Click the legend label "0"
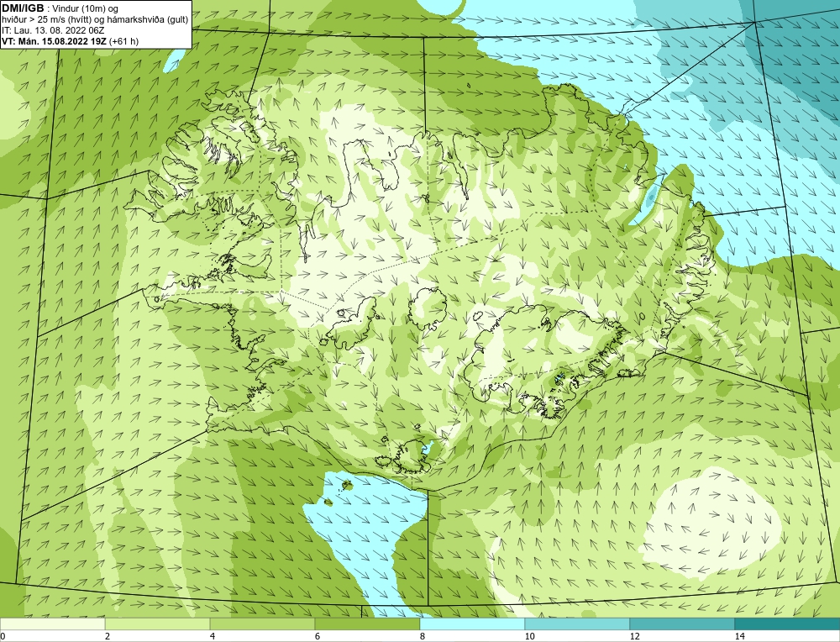Screen dimensions: 840x642 pyautogui.click(x=3, y=636)
